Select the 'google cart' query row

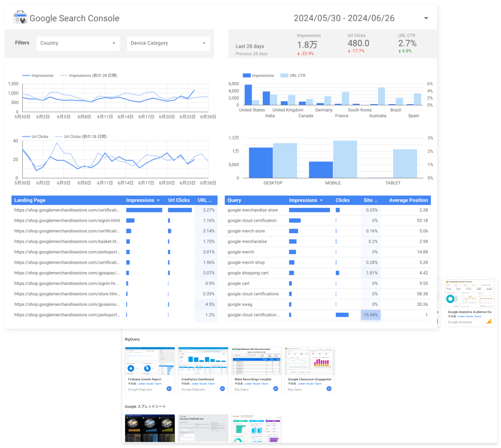(328, 284)
